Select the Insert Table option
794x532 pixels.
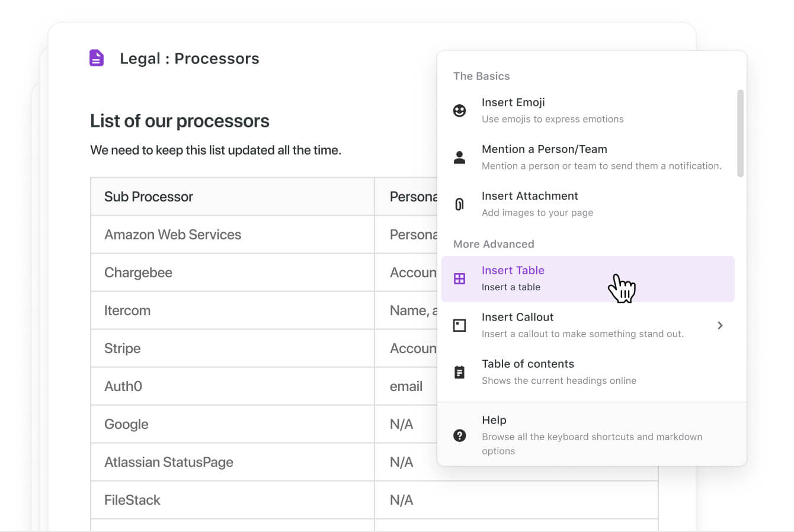click(588, 278)
